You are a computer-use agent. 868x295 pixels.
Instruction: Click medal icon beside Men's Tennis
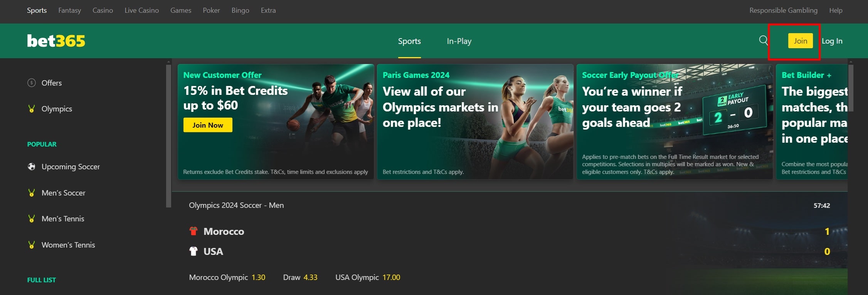(x=32, y=219)
